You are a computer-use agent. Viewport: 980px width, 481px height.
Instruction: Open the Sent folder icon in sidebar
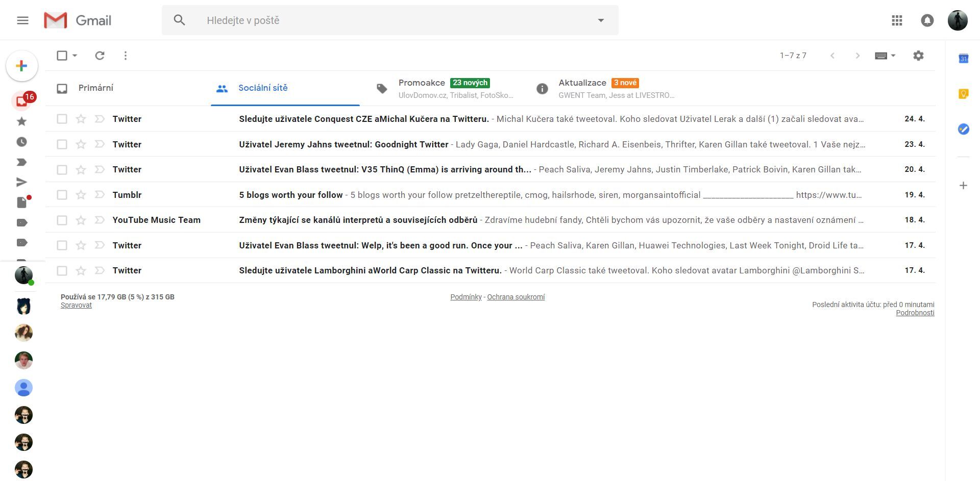coord(21,182)
